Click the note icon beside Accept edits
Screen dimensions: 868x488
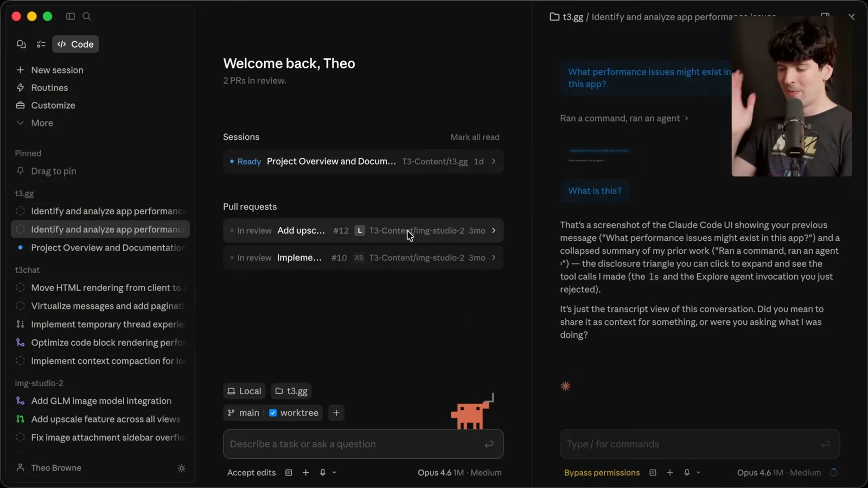[x=289, y=473]
